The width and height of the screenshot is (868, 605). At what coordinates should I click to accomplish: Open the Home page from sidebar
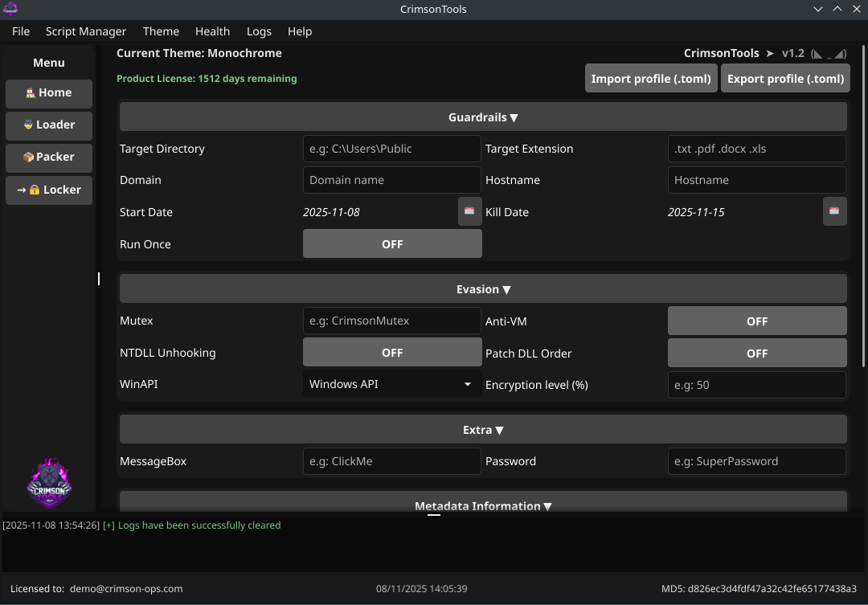[48, 92]
